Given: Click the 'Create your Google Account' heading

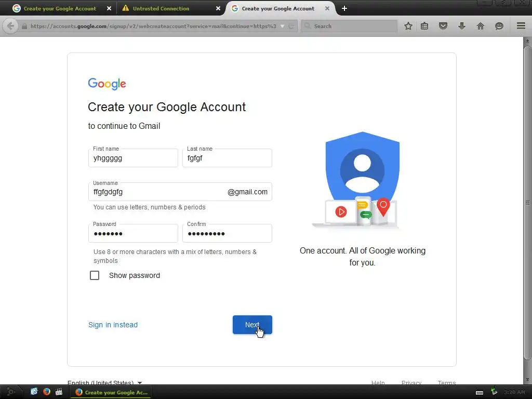Looking at the screenshot, I should click(x=167, y=107).
